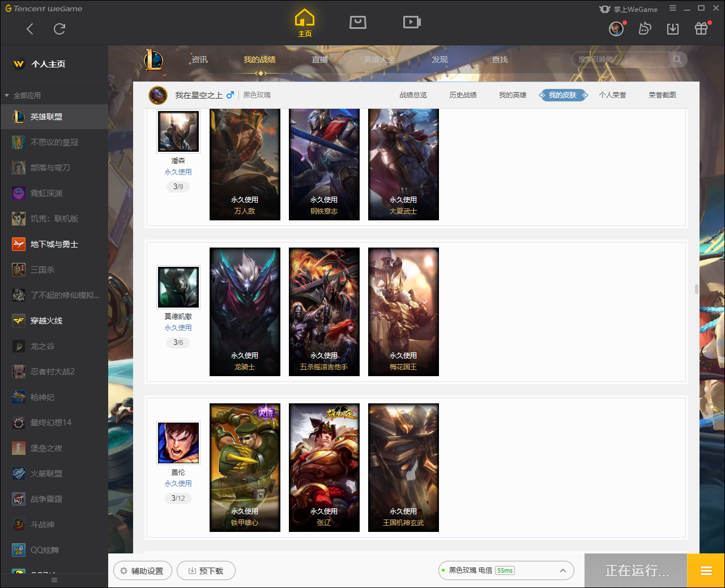The height and width of the screenshot is (588, 725).
Task: Select 霓虹深渊 game in sidebar
Action: 54,193
